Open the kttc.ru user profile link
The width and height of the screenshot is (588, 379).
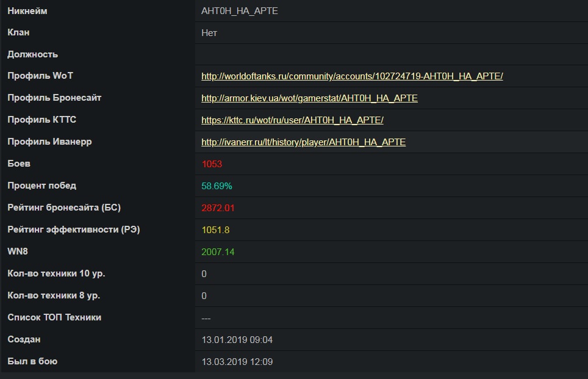pos(292,120)
